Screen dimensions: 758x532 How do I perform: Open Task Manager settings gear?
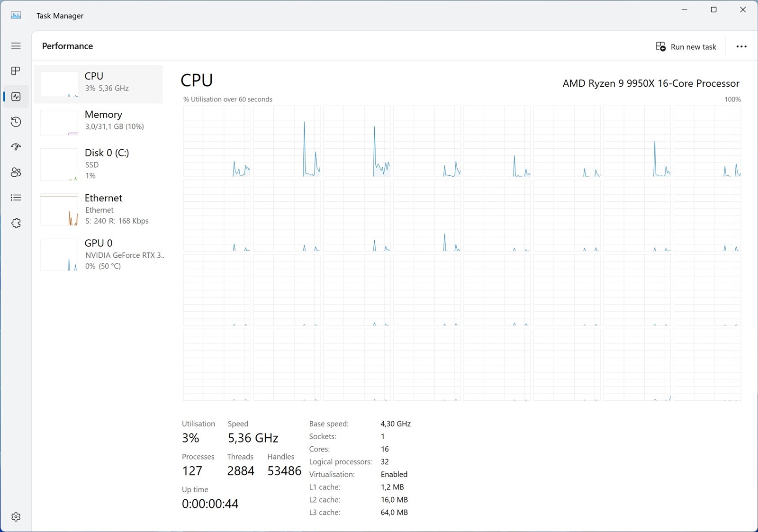(16, 517)
